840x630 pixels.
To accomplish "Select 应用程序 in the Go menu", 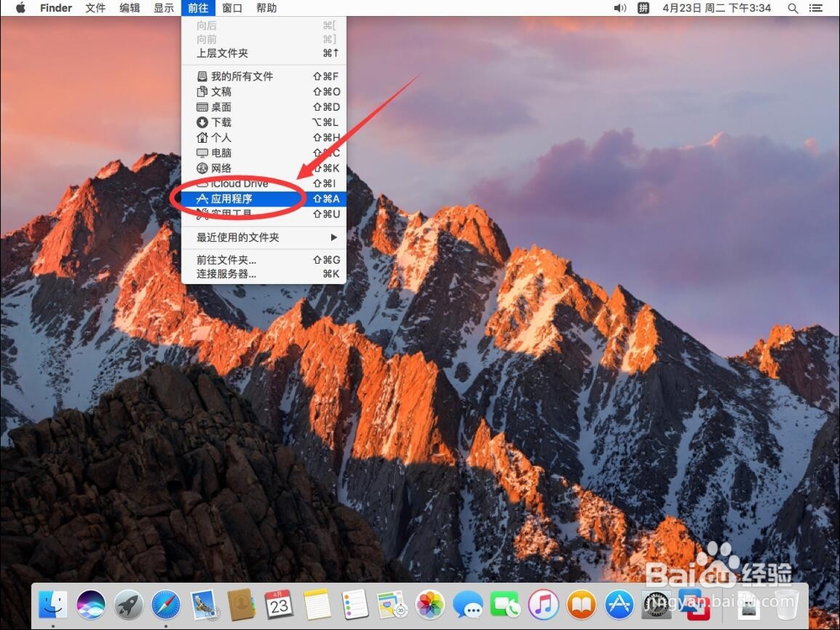I will 234,198.
